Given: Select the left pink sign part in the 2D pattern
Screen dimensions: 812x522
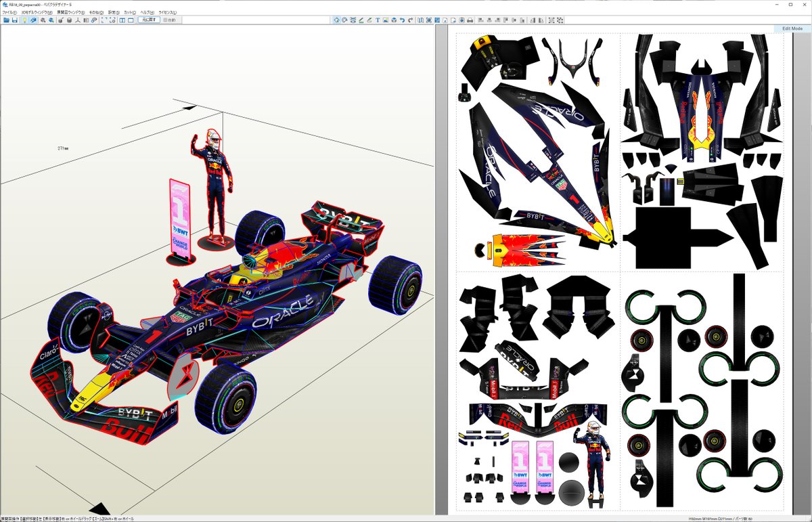Looking at the screenshot, I should 520,466.
